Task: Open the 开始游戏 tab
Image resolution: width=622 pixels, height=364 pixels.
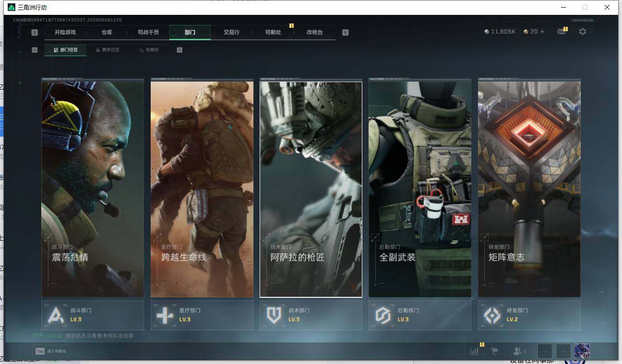Action: coord(65,32)
